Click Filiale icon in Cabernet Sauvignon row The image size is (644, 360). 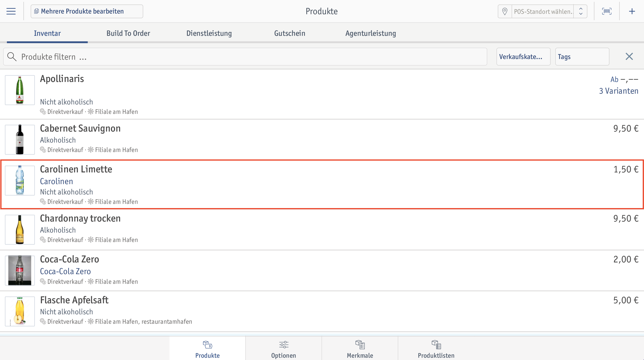(90, 150)
